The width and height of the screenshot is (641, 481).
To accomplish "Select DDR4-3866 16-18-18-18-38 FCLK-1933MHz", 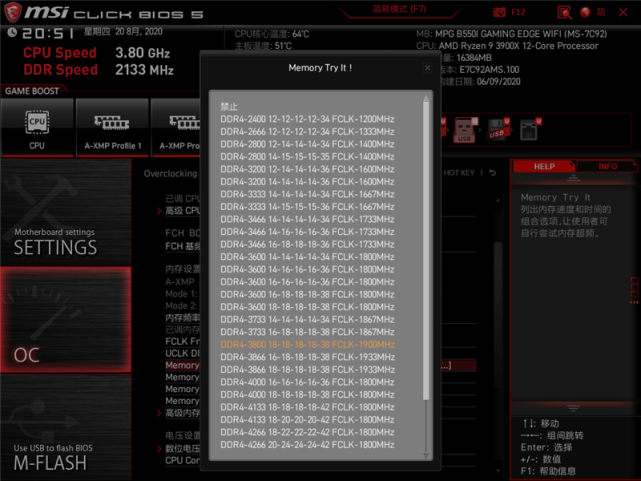I will coord(307,357).
